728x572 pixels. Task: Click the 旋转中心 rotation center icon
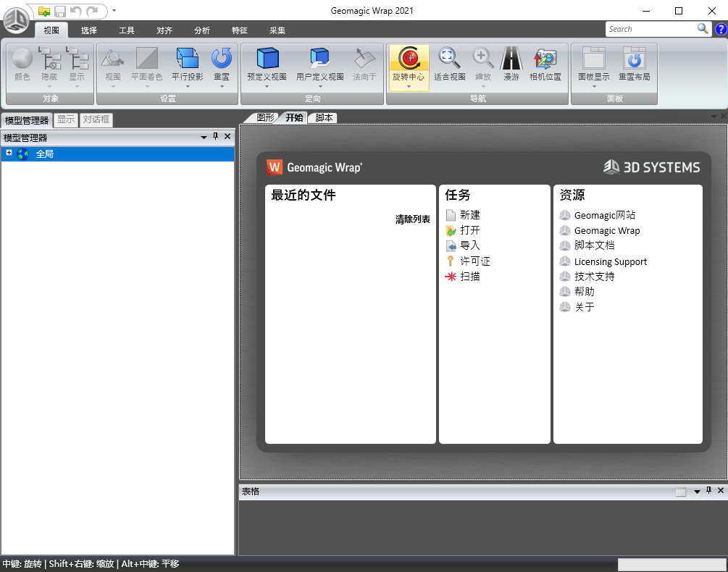coord(409,58)
